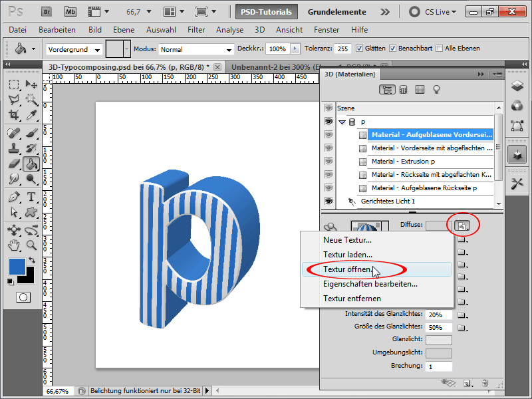Switch to PSD-Tutorials workspace

(x=267, y=12)
